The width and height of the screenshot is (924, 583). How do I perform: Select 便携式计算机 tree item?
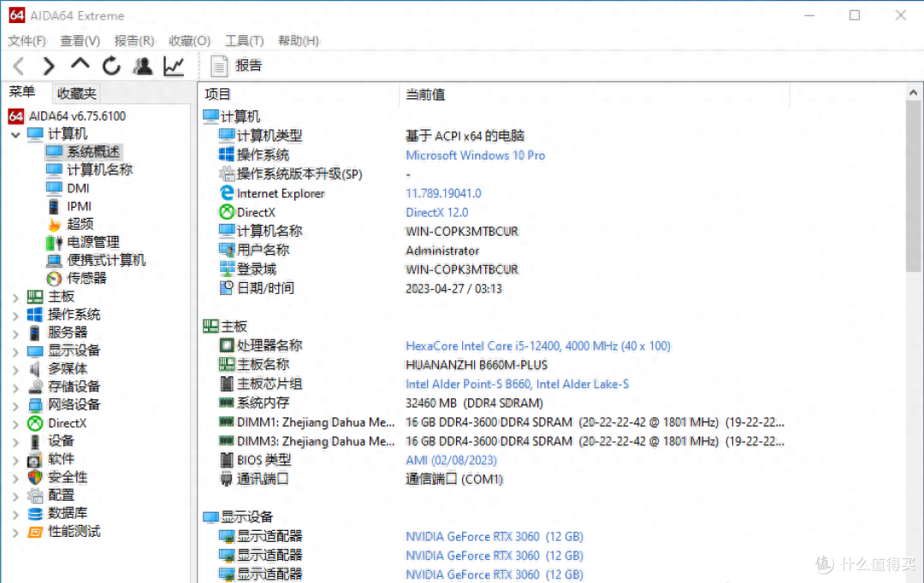click(106, 260)
